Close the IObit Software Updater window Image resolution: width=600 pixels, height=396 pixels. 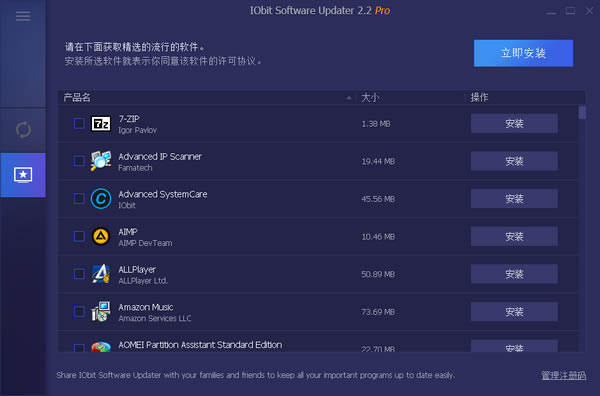click(x=590, y=11)
